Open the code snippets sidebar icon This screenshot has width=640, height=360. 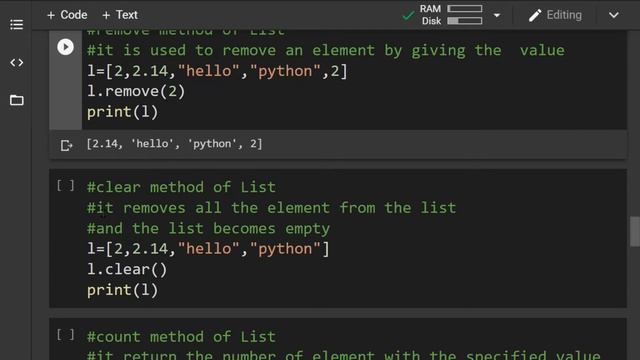[16, 62]
